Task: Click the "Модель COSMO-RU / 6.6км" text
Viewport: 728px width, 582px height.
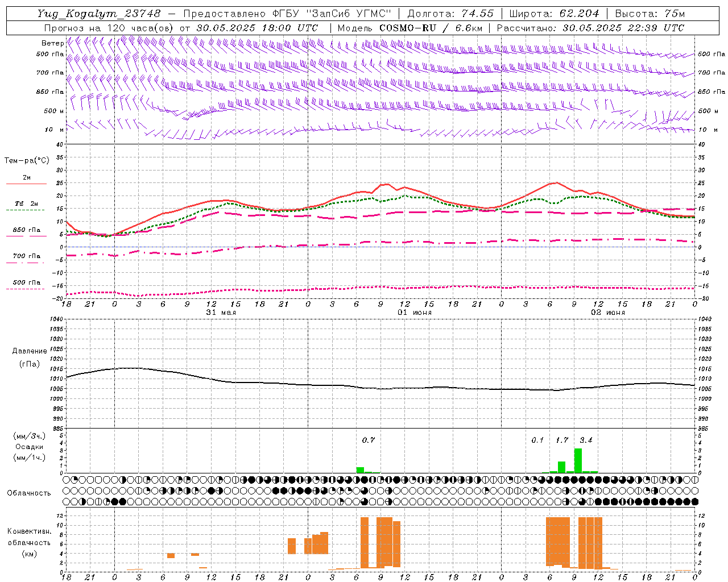Action: (x=410, y=28)
